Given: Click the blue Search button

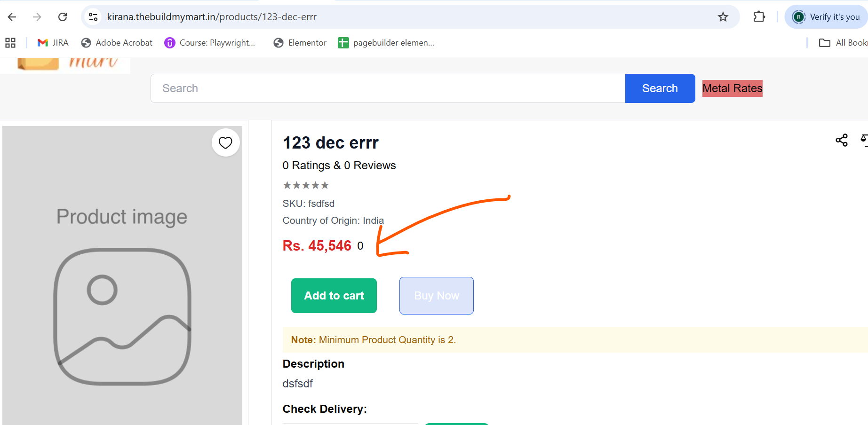Looking at the screenshot, I should coord(660,88).
